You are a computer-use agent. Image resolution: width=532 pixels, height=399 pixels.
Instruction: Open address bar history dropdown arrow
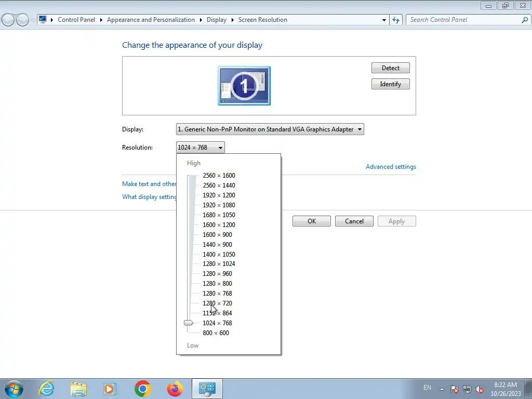point(384,20)
